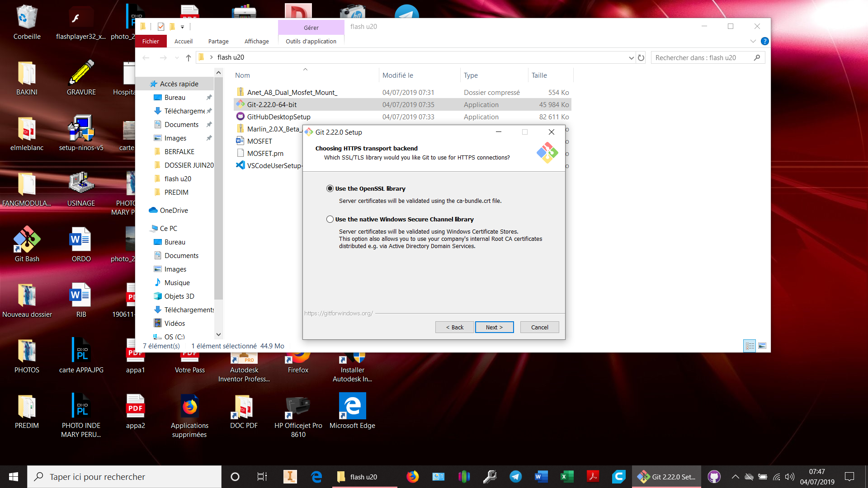Open Musique under Ce PC
Screen dimensions: 868x488
pyautogui.click(x=177, y=282)
